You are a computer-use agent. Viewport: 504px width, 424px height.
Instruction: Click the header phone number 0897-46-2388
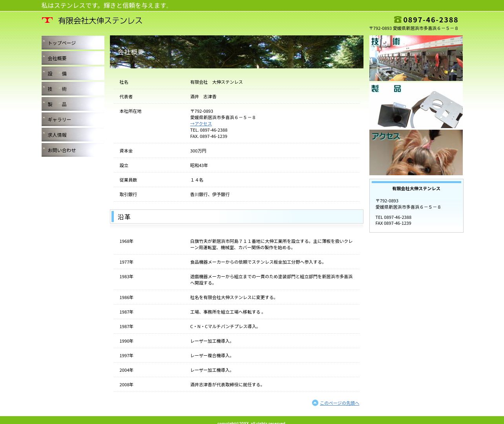(x=431, y=20)
